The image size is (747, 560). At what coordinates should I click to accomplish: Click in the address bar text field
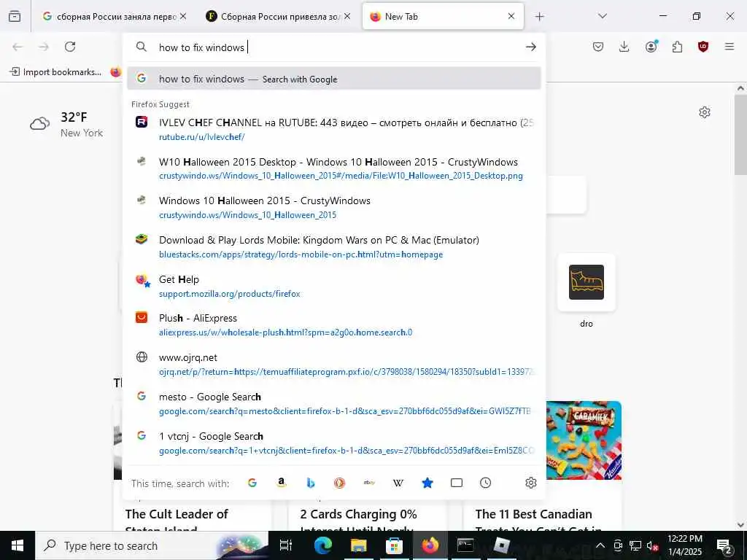[x=336, y=47]
